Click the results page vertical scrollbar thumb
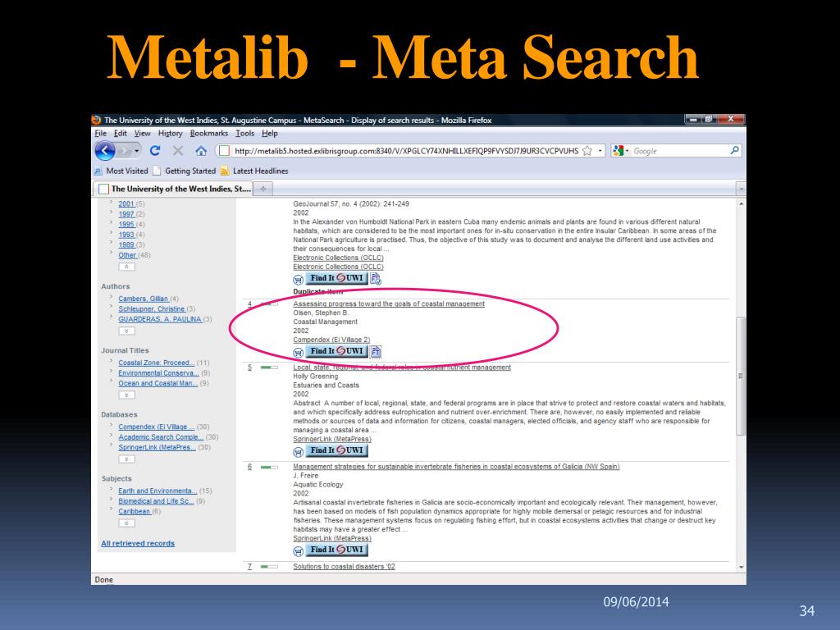 pos(741,376)
